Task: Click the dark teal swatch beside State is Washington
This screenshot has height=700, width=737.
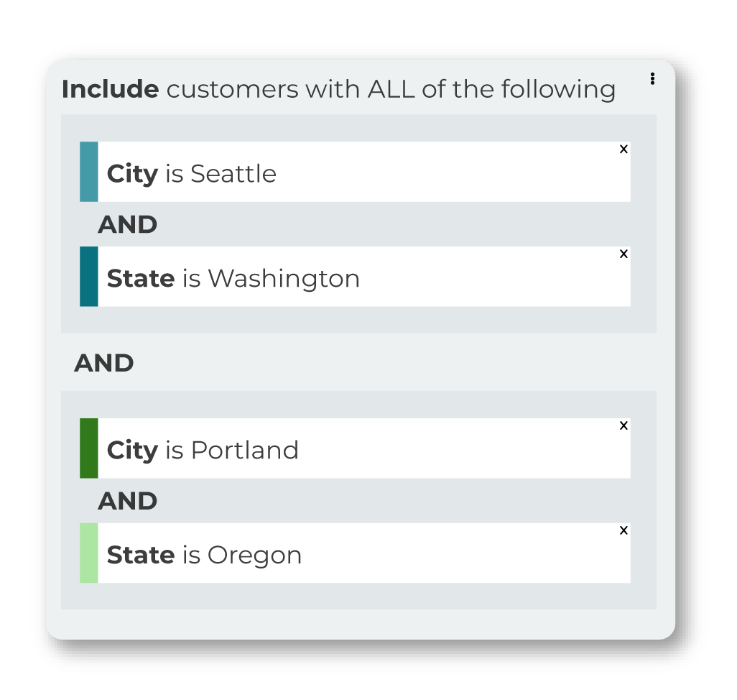Action: (89, 277)
